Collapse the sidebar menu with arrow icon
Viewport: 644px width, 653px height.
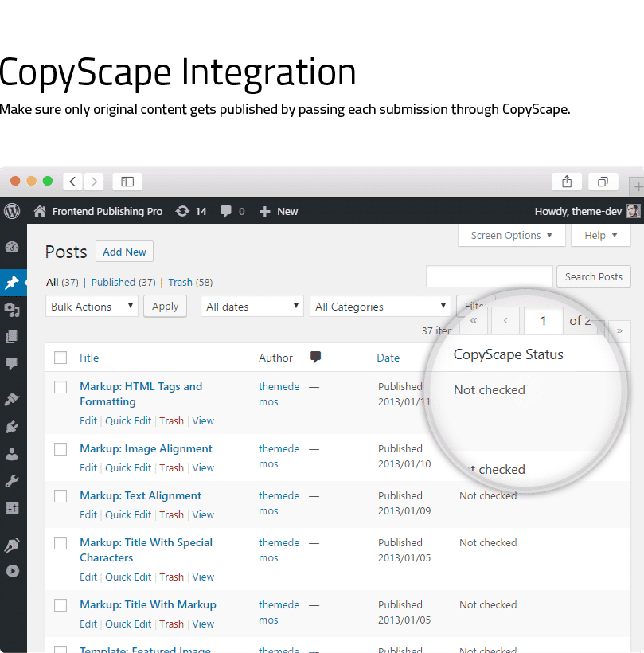pyautogui.click(x=13, y=571)
